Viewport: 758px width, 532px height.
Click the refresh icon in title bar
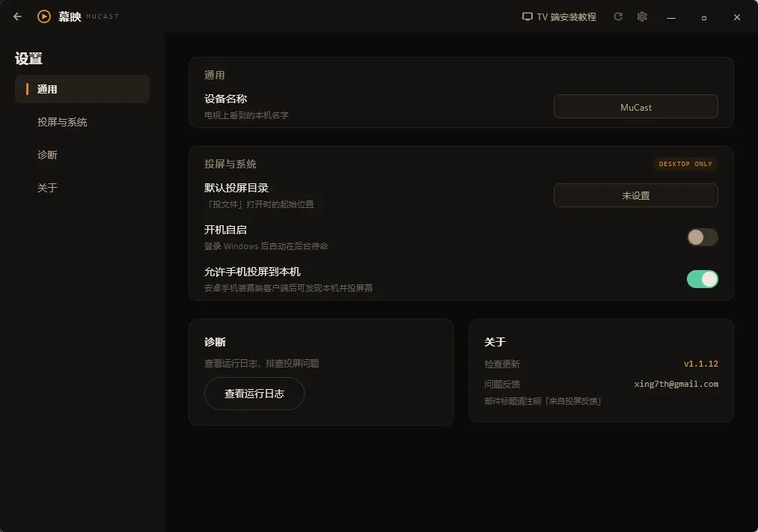[618, 17]
